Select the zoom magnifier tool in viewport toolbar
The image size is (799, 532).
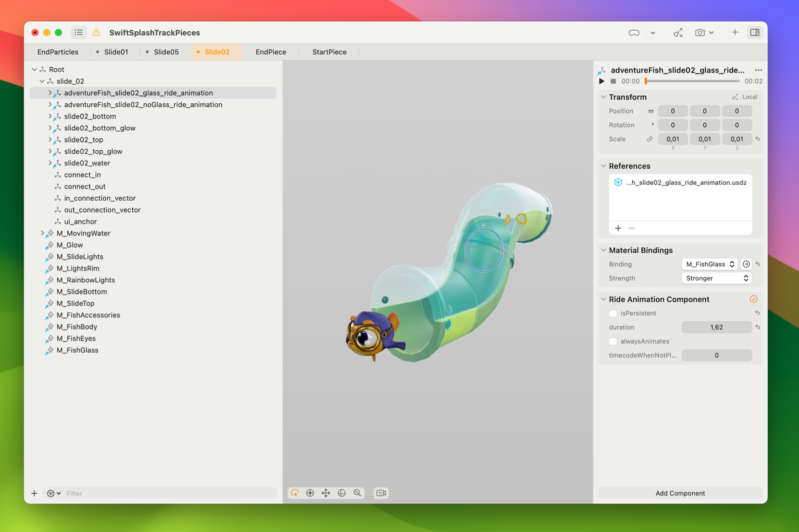pyautogui.click(x=357, y=493)
